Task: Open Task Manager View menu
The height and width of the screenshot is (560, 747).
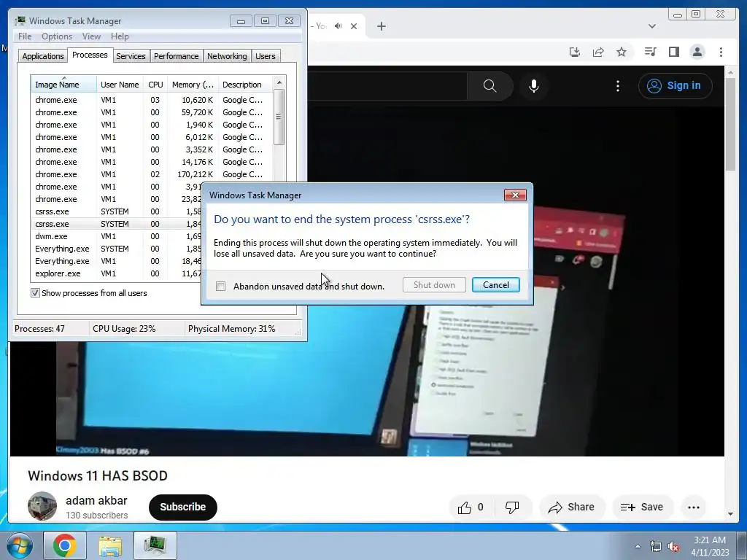Action: [91, 36]
